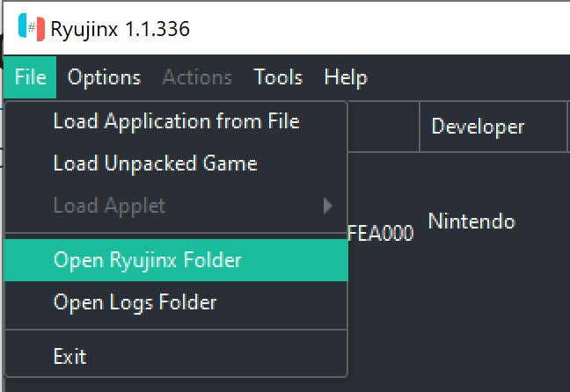
Task: Click the greyed-out Actions menu
Action: 197,77
